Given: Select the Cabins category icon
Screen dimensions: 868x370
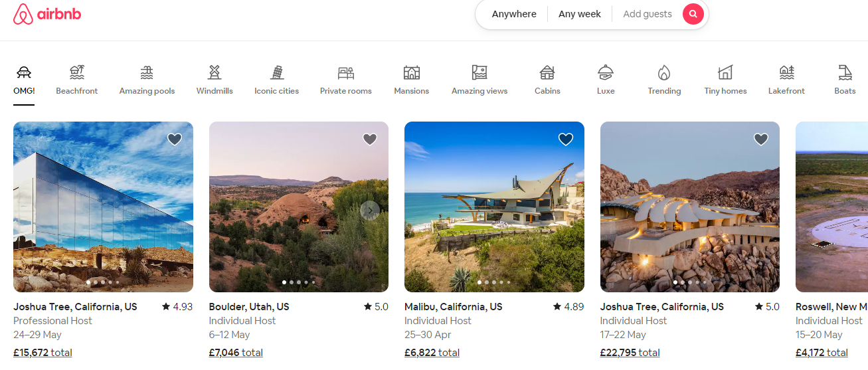Looking at the screenshot, I should click(547, 72).
